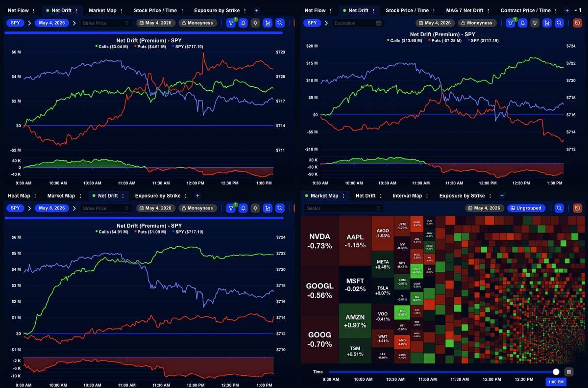Click SPY ticker pill in top-right panel

(x=313, y=23)
